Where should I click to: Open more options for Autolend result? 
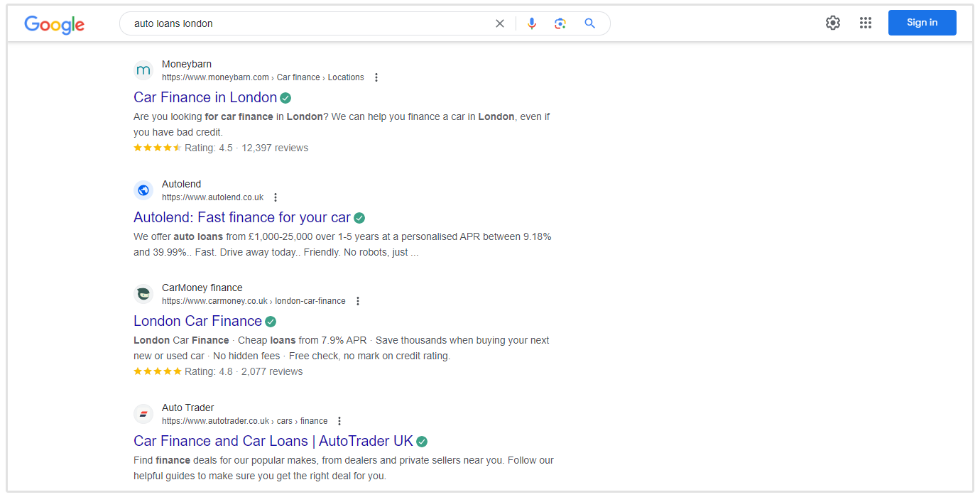[x=276, y=197]
